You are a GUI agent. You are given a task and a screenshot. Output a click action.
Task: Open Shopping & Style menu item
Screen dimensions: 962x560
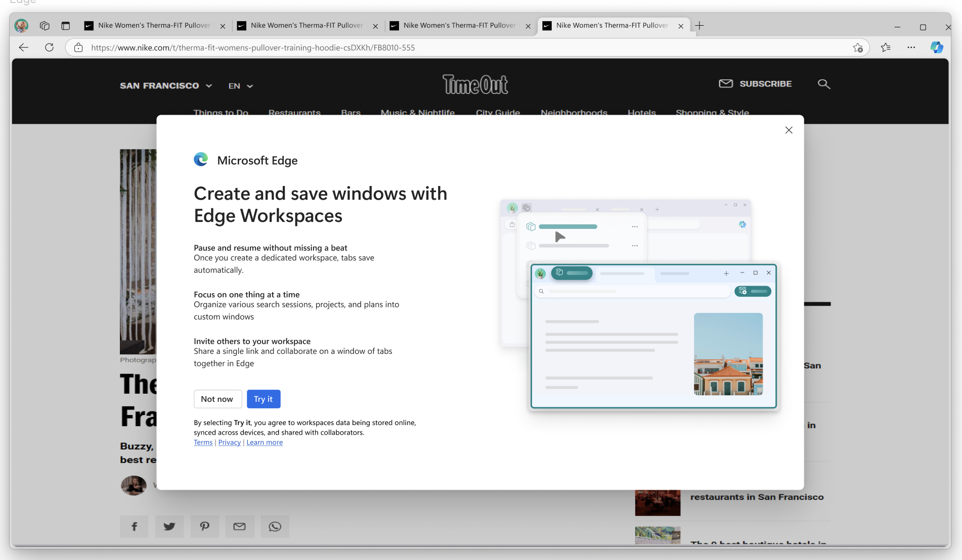(x=712, y=112)
